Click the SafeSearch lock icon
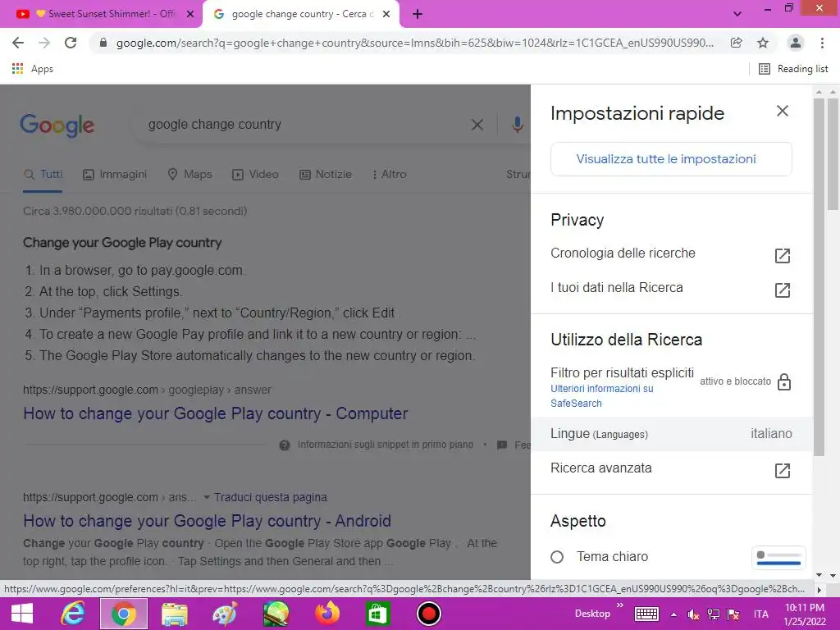 (x=783, y=381)
